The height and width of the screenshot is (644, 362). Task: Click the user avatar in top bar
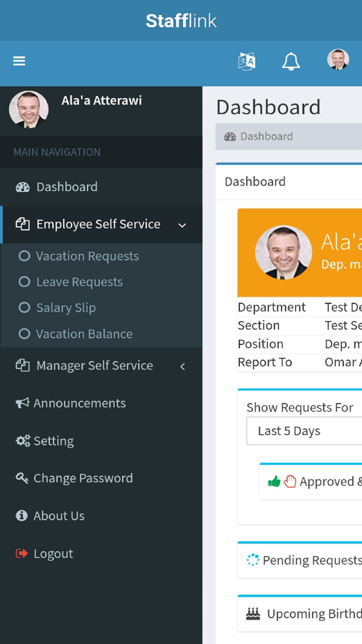coord(338,60)
